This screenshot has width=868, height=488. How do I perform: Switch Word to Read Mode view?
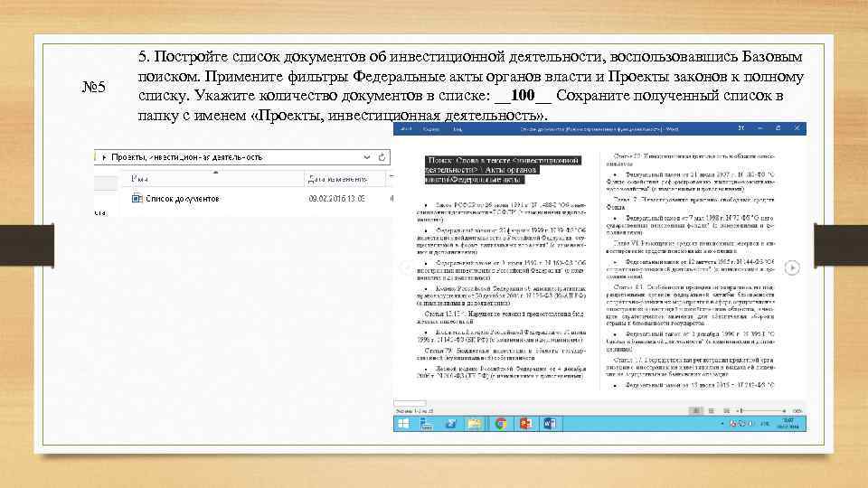click(696, 411)
